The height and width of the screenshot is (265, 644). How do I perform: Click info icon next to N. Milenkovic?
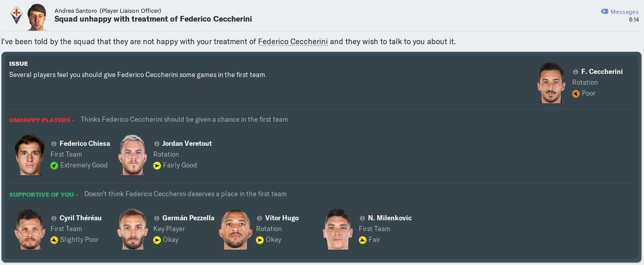(x=362, y=218)
